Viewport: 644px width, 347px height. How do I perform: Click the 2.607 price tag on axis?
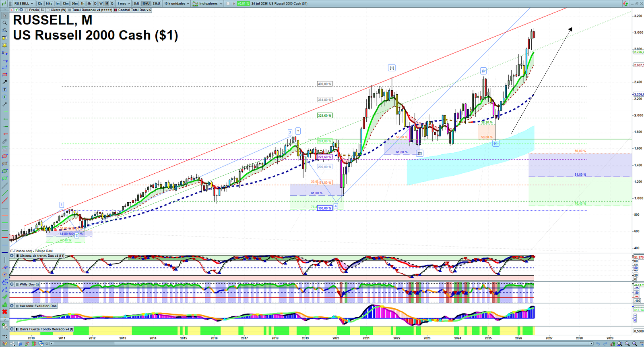[639, 65]
